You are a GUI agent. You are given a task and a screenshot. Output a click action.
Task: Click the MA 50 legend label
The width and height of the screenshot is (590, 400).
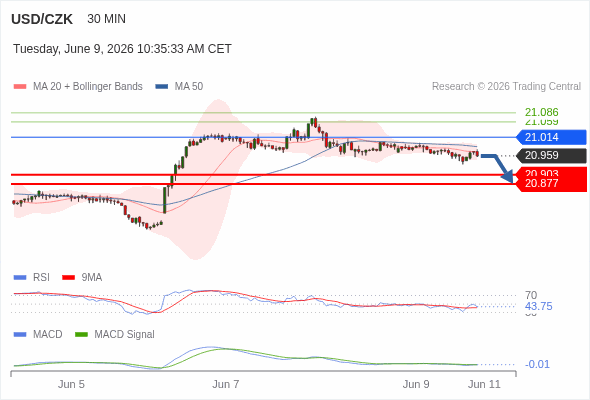[189, 87]
